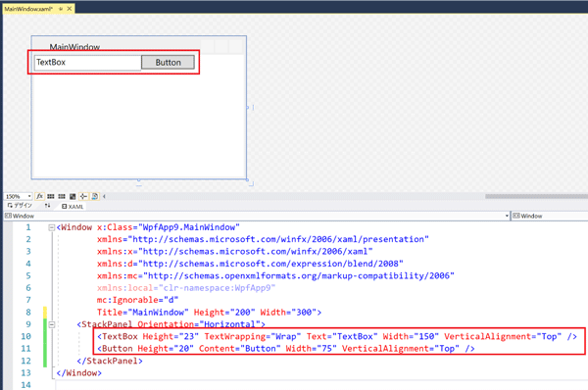Click line number 5 in the gutter
588x390 pixels.
(28, 275)
